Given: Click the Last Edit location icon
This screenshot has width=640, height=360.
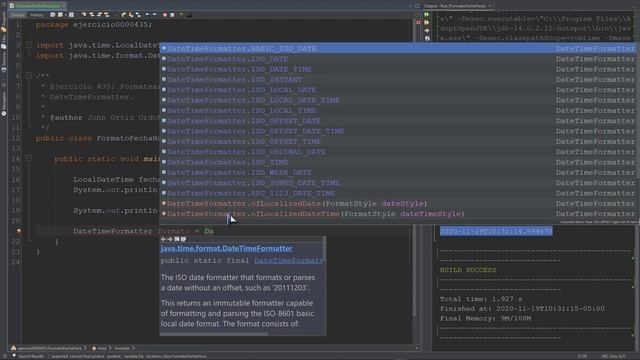Looking at the screenshot, I should [53, 15].
